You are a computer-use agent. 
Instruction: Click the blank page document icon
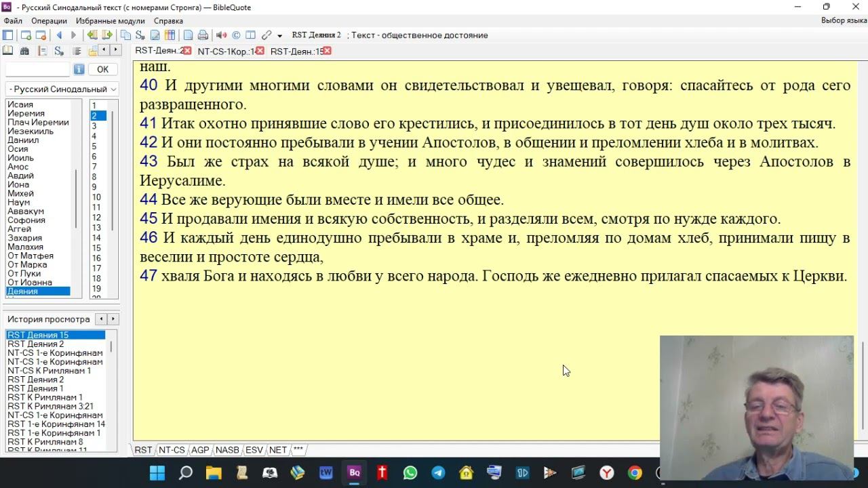[x=188, y=35]
